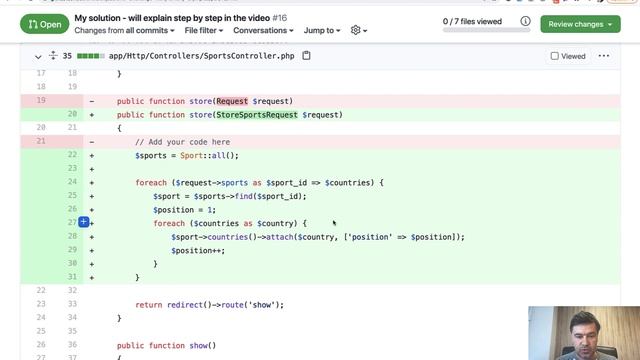Expand all lines of SportsController.php diff

(x=53, y=56)
